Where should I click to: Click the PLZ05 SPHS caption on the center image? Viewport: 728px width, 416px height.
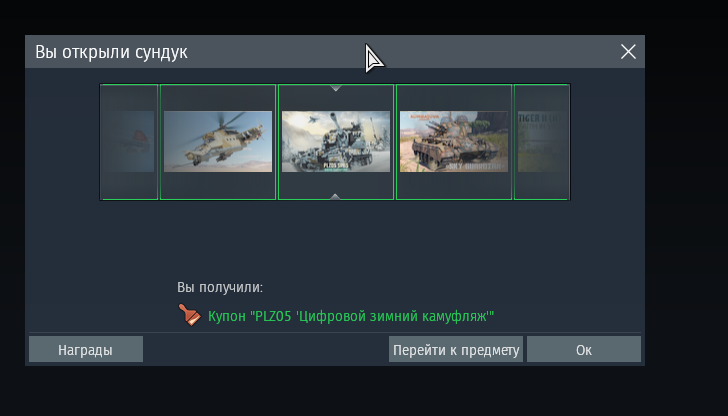coord(336,165)
